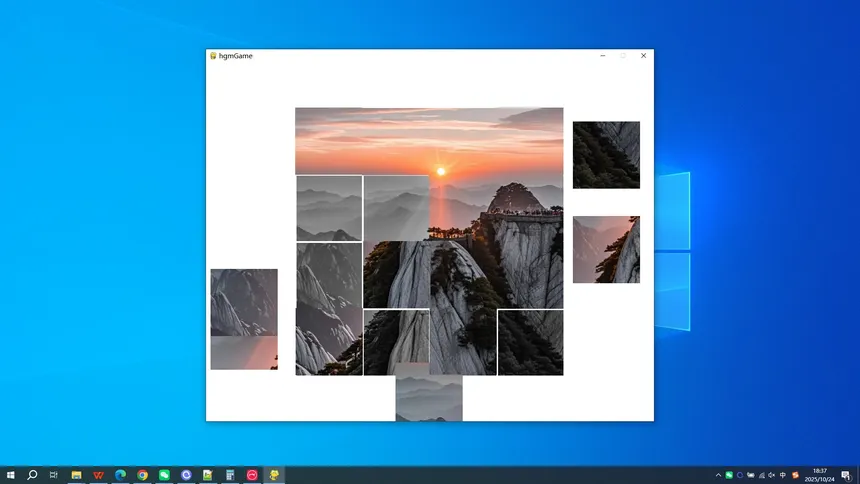860x484 pixels.
Task: Open Google Chrome from taskbar
Action: [142, 475]
